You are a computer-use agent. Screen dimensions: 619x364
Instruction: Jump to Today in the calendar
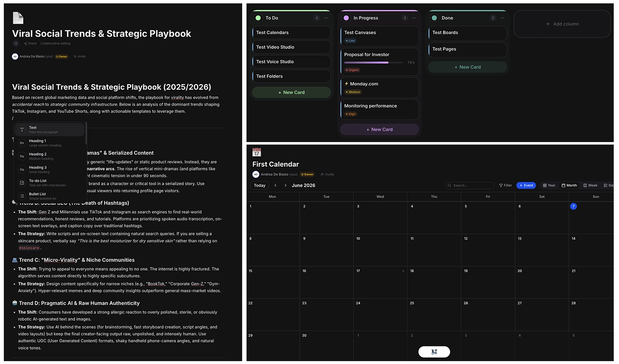(259, 185)
